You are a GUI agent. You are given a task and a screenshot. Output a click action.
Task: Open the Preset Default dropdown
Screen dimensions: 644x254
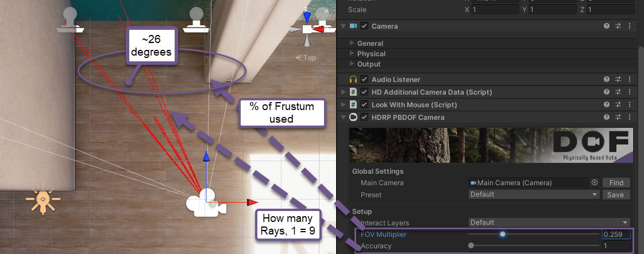(x=534, y=194)
